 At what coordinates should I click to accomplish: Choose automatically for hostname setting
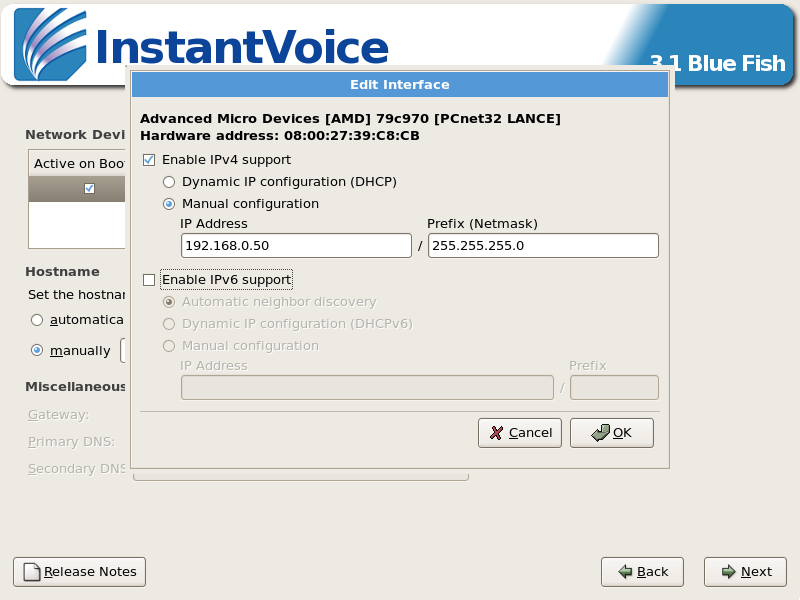[37, 320]
